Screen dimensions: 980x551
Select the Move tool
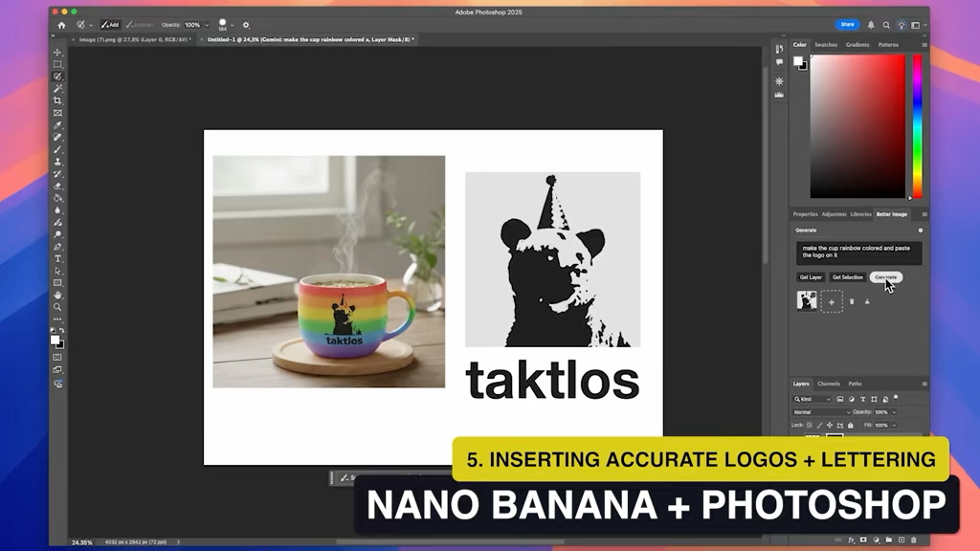pyautogui.click(x=57, y=53)
